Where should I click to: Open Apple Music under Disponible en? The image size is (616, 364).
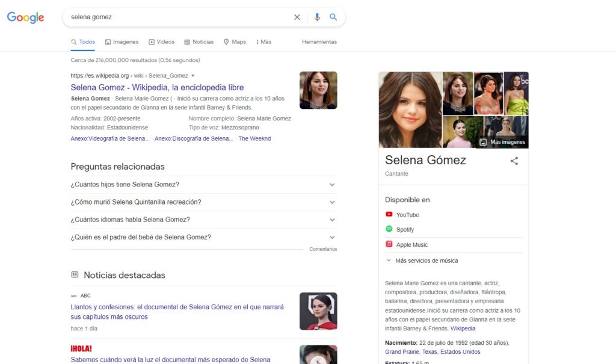(x=411, y=244)
